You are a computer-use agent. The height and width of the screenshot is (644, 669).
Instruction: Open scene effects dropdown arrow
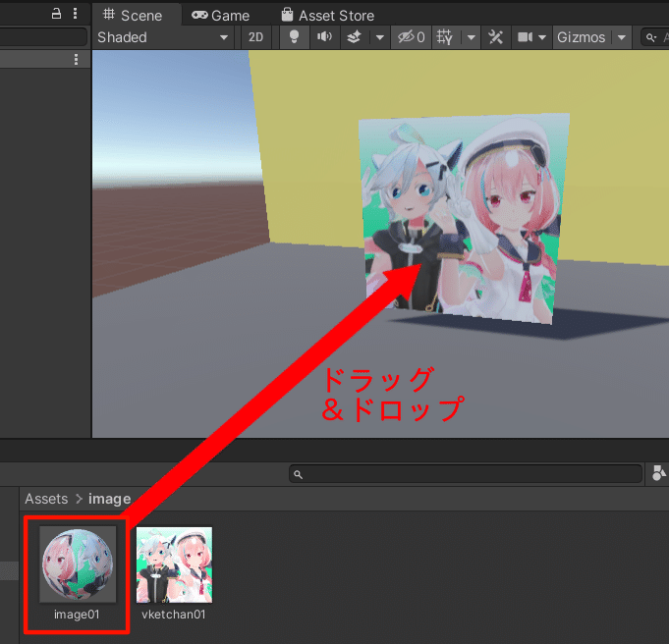click(380, 37)
